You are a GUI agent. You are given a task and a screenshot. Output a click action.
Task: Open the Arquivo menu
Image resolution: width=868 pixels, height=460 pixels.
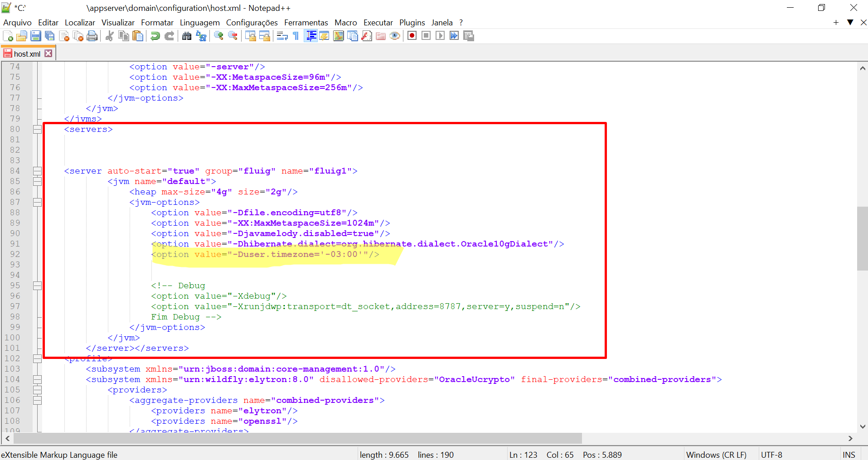click(x=17, y=23)
